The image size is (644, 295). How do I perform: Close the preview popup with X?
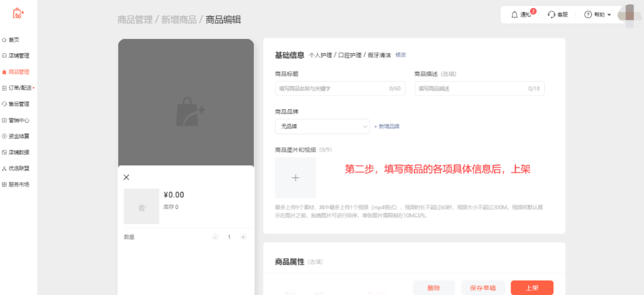(x=127, y=177)
